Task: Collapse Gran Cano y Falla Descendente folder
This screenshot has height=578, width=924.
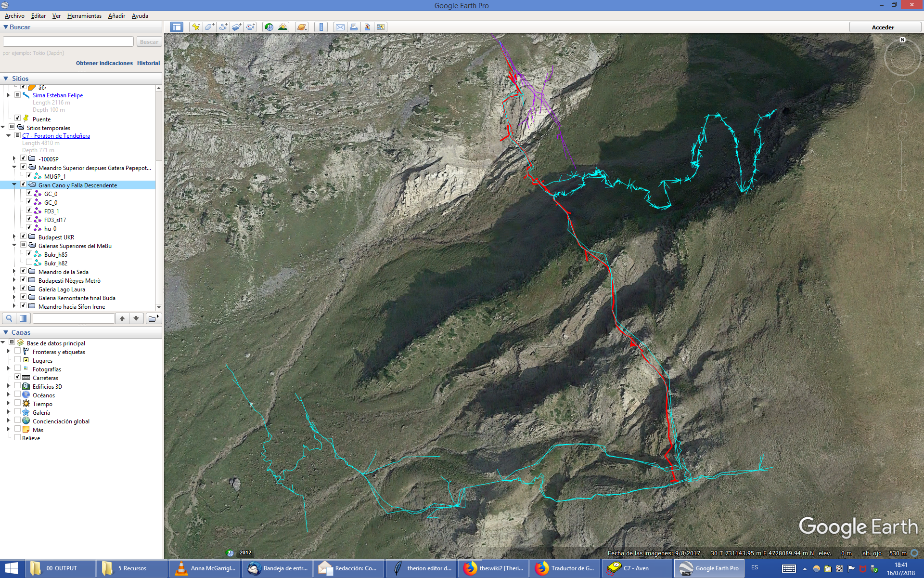Action: [14, 184]
